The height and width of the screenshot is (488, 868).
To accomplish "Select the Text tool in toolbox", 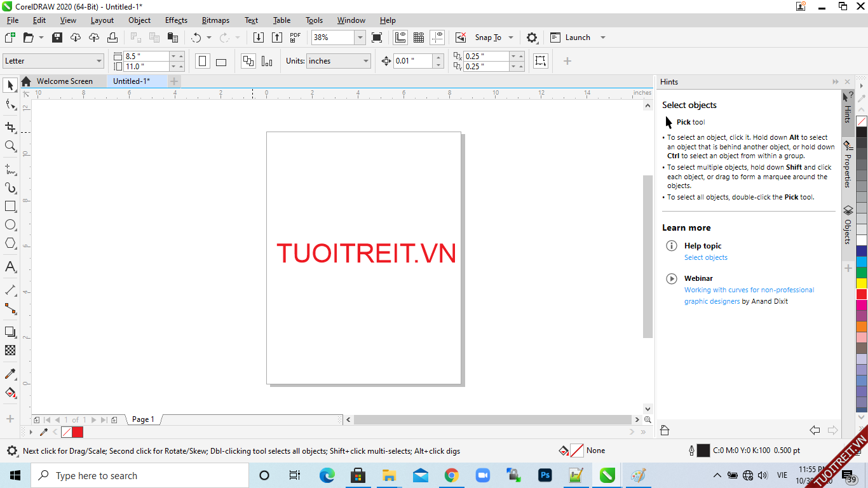I will 10,267.
